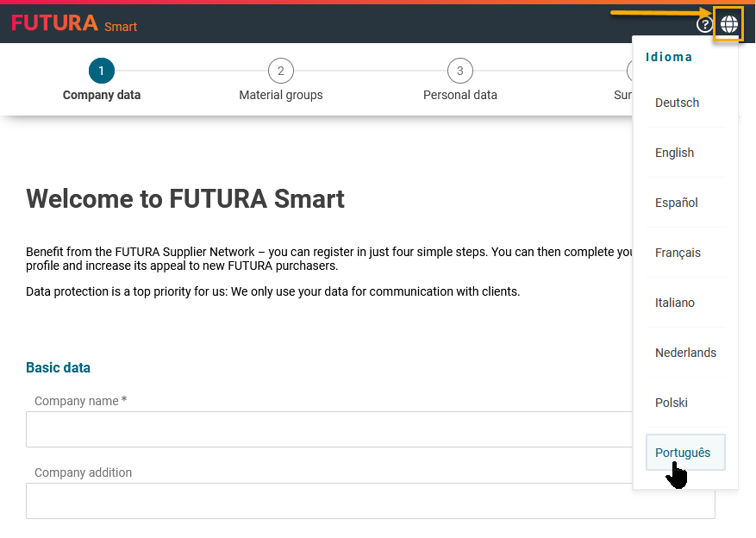The height and width of the screenshot is (538, 756).
Task: Jump to the step 2 circle
Action: coord(280,71)
